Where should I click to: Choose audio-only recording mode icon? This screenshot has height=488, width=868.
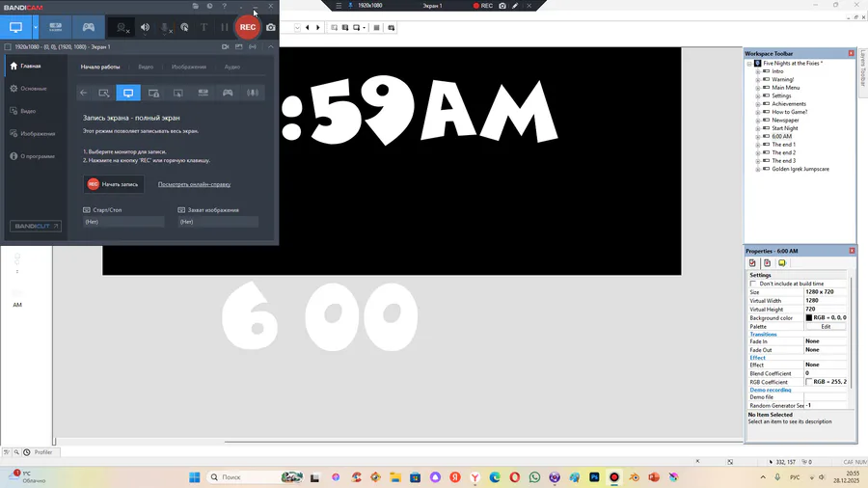click(x=253, y=93)
